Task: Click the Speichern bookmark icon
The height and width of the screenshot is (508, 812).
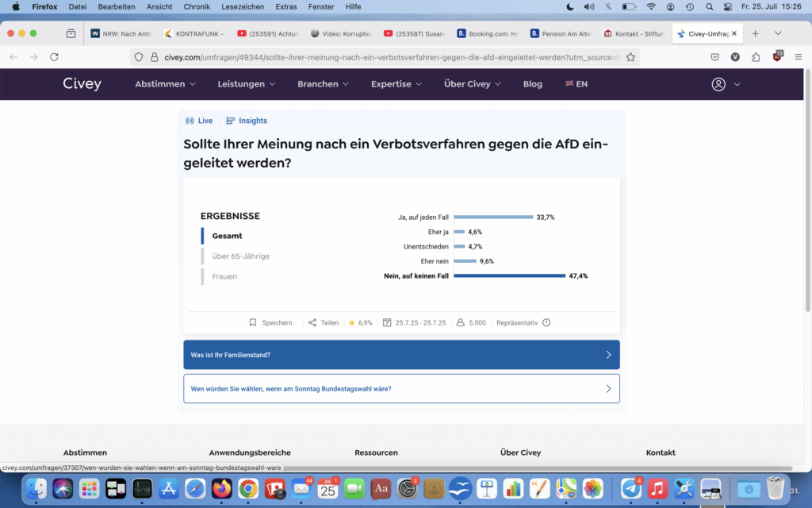Action: click(253, 323)
